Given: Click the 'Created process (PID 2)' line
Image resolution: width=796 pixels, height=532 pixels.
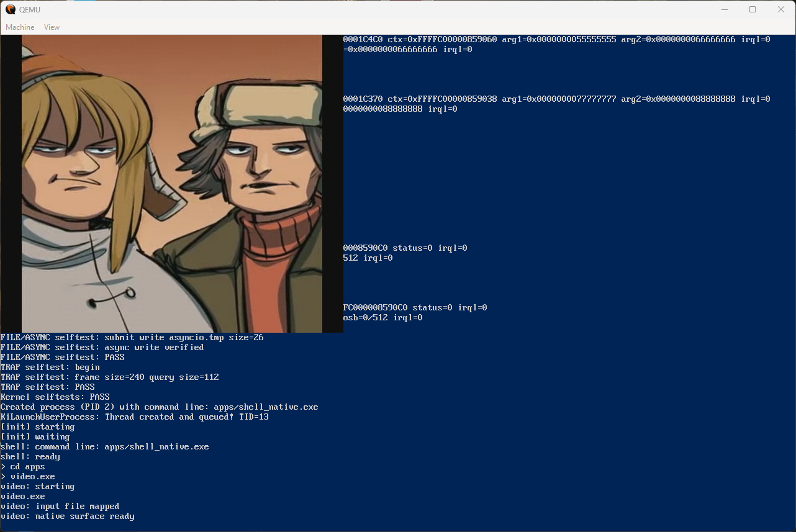Looking at the screenshot, I should 160,407.
